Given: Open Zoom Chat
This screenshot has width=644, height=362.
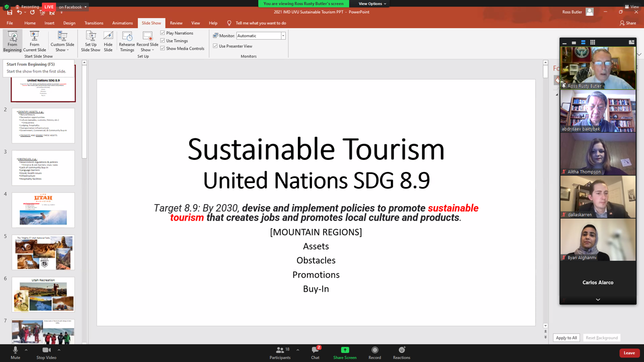Looking at the screenshot, I should pos(315,353).
